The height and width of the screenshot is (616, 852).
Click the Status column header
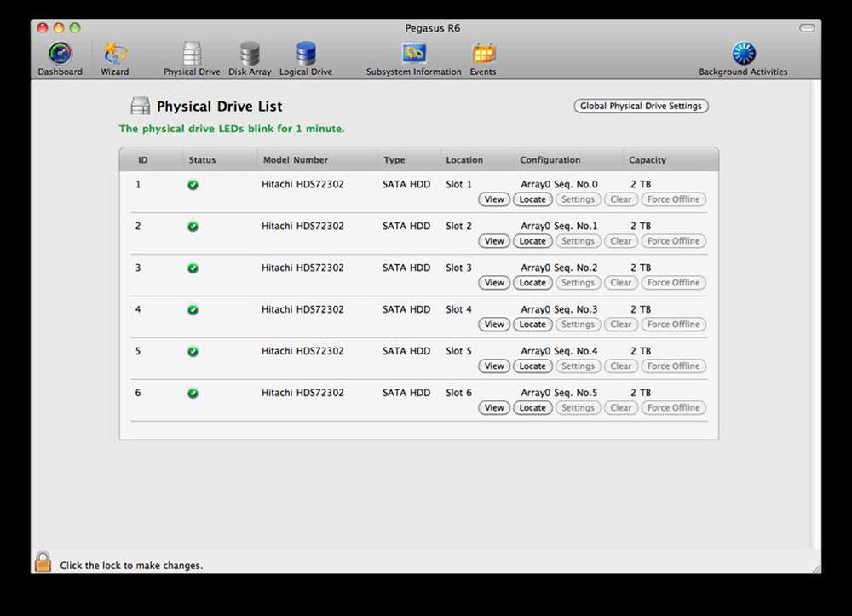(202, 160)
